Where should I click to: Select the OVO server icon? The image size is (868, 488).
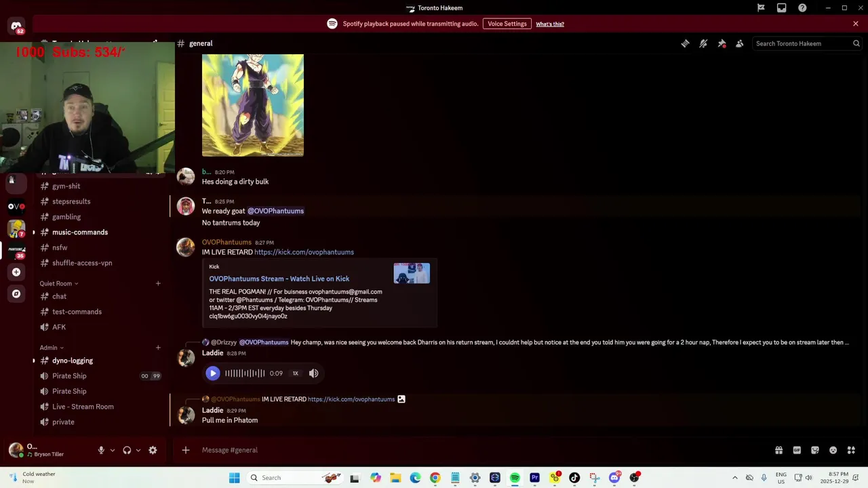(x=16, y=206)
